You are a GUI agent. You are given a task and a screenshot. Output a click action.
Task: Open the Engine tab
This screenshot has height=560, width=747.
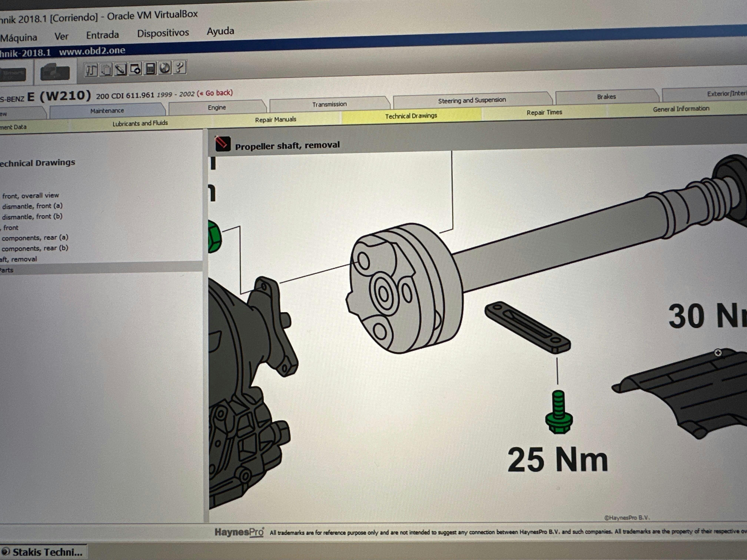tap(217, 107)
